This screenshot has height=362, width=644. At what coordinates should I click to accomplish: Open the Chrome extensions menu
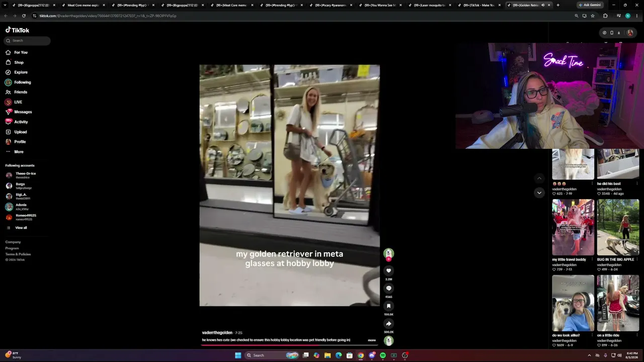[x=605, y=16]
